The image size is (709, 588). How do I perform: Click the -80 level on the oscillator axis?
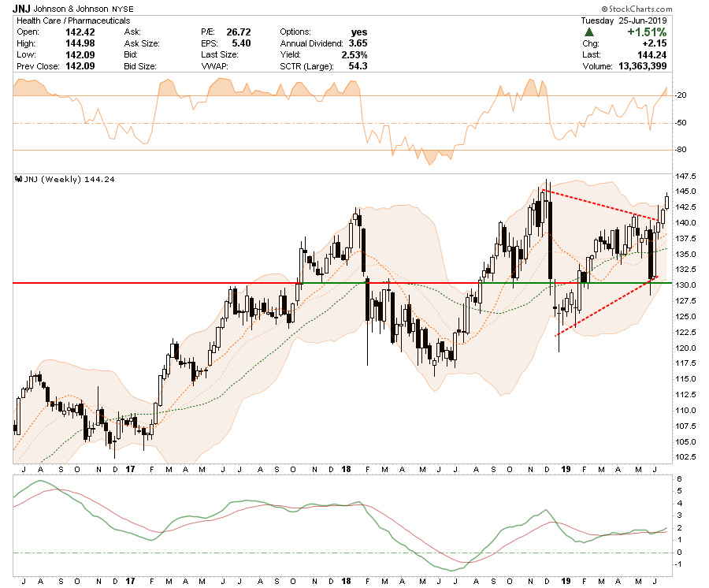click(x=681, y=149)
